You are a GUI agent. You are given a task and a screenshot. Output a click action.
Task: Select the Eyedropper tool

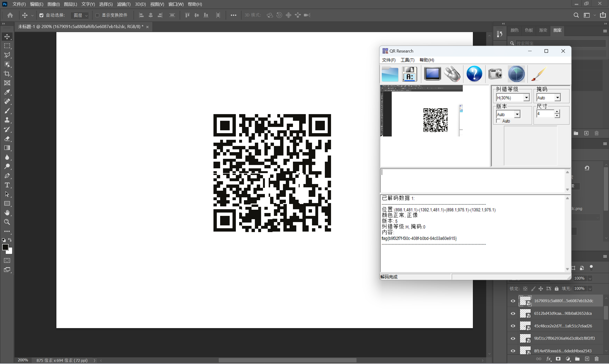tap(7, 92)
